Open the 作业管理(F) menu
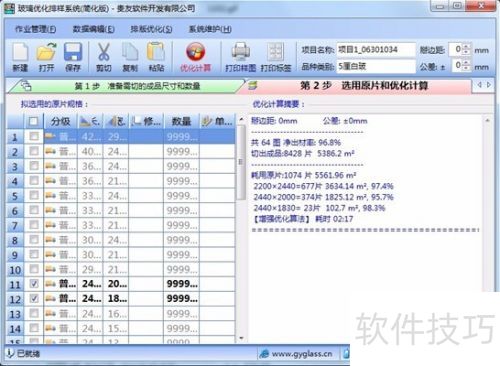 click(x=35, y=29)
